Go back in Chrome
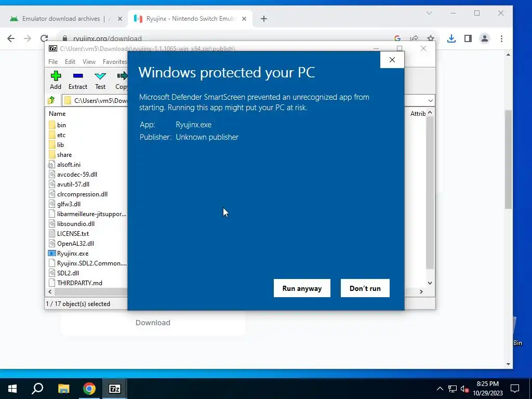 (11, 38)
